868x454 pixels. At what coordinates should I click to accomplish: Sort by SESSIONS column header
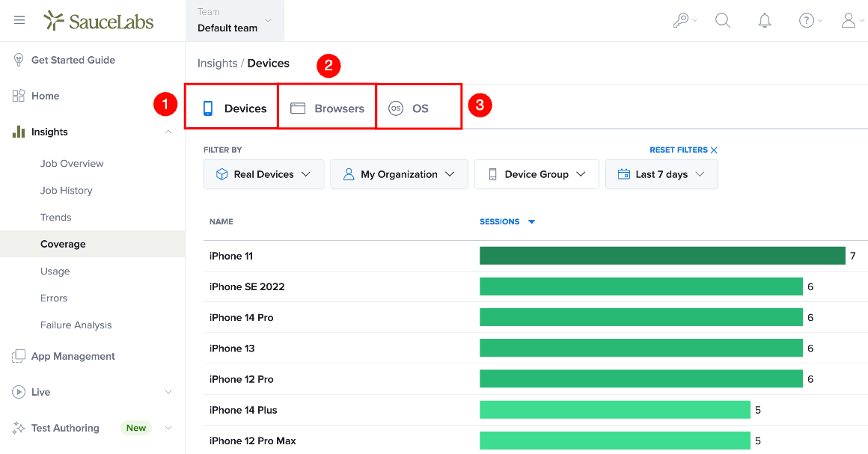pyautogui.click(x=507, y=221)
